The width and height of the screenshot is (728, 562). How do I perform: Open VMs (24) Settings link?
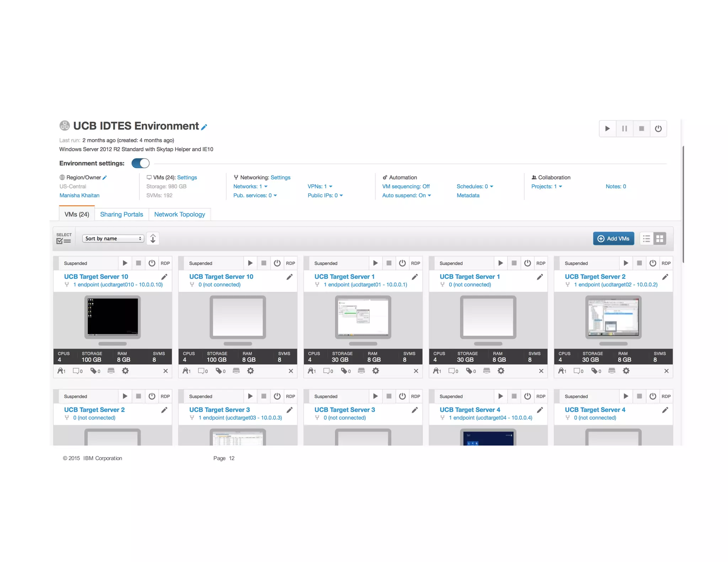(x=187, y=178)
